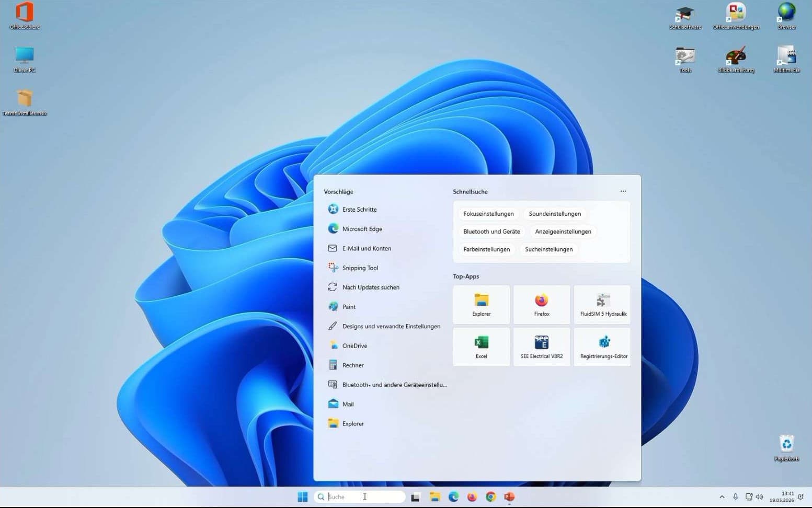
Task: Select Soundeinstellungen quick search chip
Action: tap(555, 214)
